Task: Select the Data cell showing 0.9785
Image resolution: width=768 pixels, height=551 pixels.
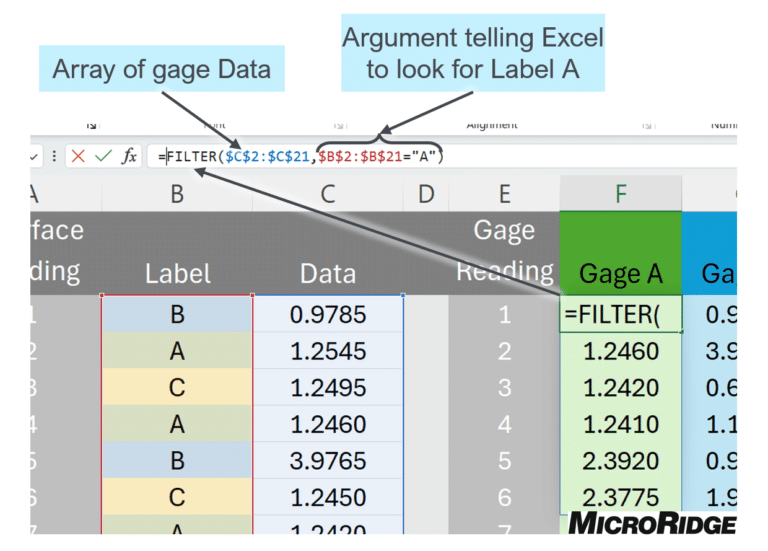Action: tap(328, 315)
